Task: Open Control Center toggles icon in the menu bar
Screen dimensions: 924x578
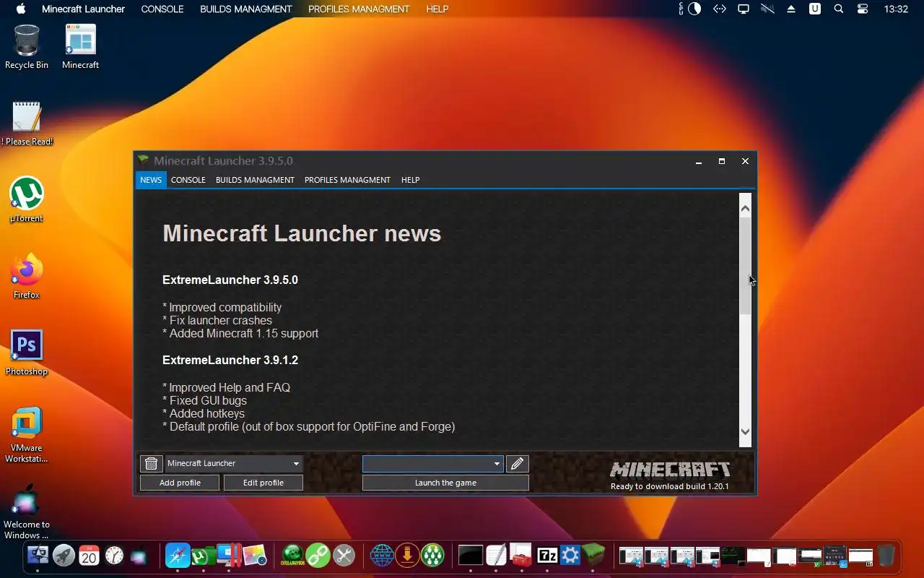Action: coord(863,9)
